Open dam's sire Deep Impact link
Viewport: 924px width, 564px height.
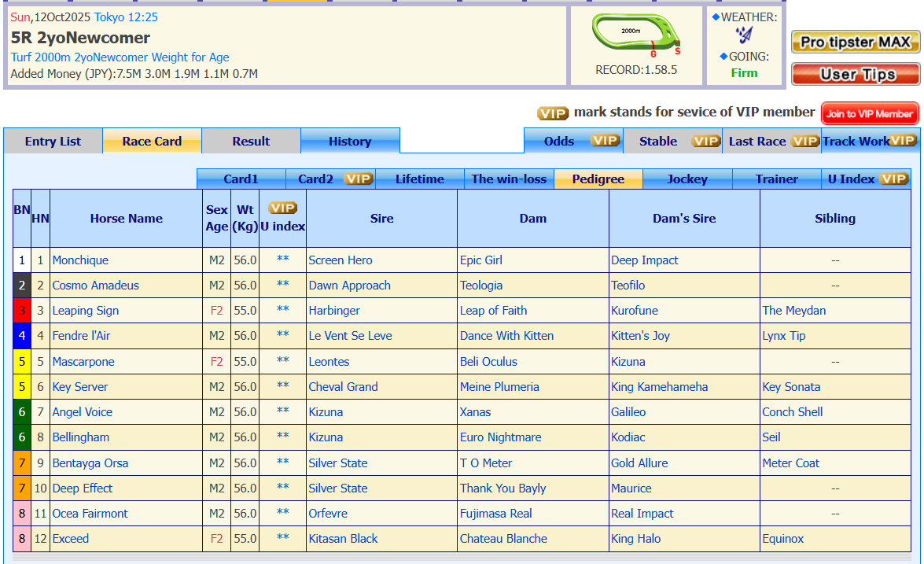644,260
